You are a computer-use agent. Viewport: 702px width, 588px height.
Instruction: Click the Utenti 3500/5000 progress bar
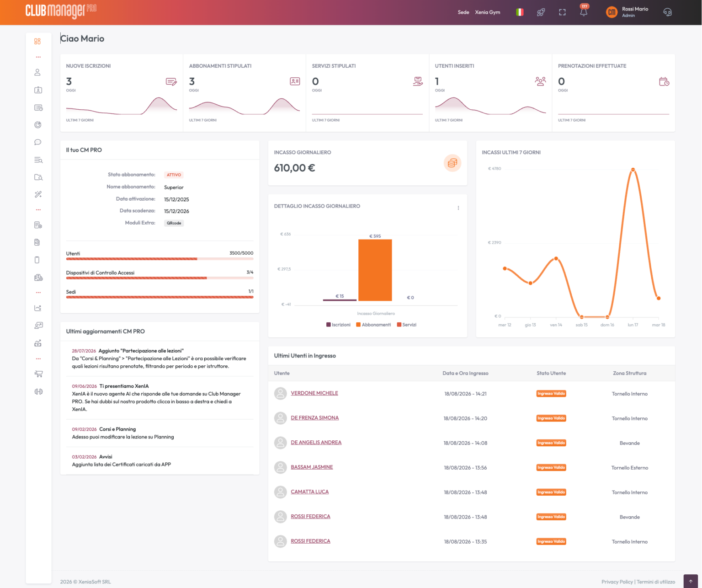pyautogui.click(x=160, y=259)
